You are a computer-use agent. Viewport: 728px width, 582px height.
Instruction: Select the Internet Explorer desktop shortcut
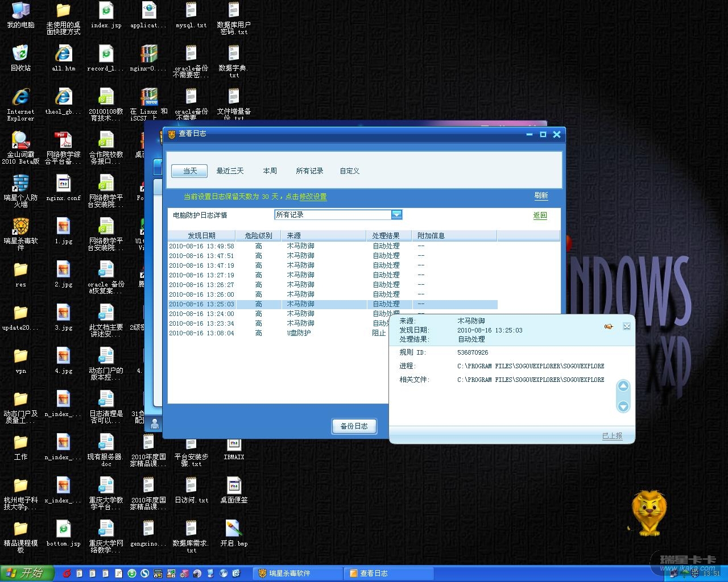pos(21,105)
